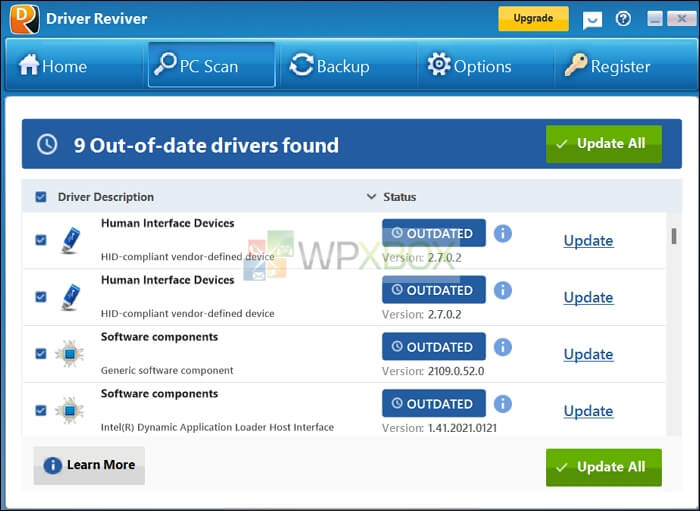The height and width of the screenshot is (511, 700).
Task: Update the Generic software component driver
Action: click(588, 354)
